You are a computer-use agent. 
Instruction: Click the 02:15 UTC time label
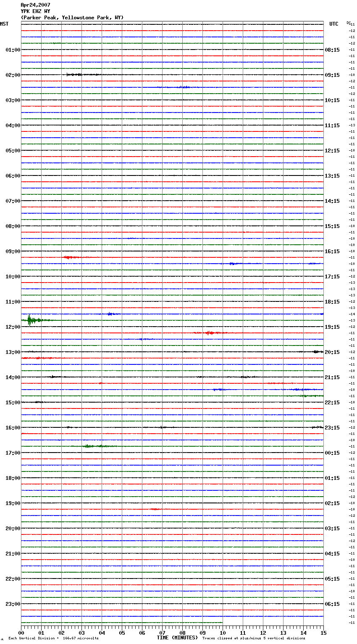332,503
